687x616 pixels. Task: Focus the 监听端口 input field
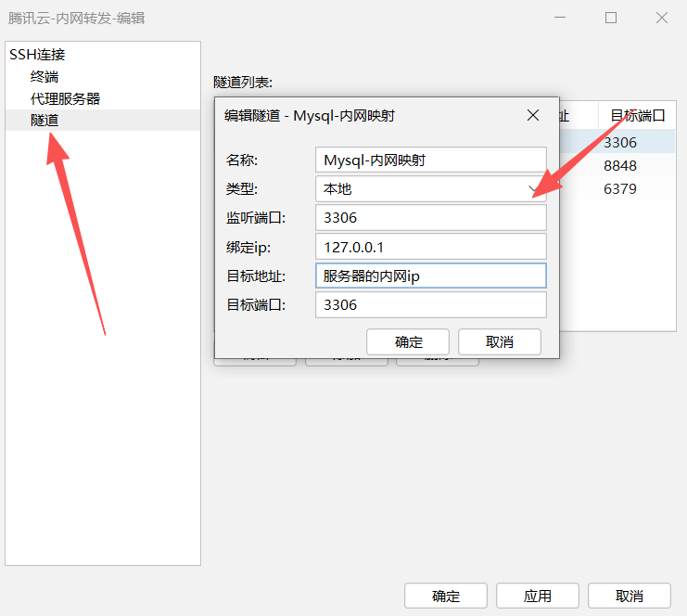pyautogui.click(x=430, y=218)
